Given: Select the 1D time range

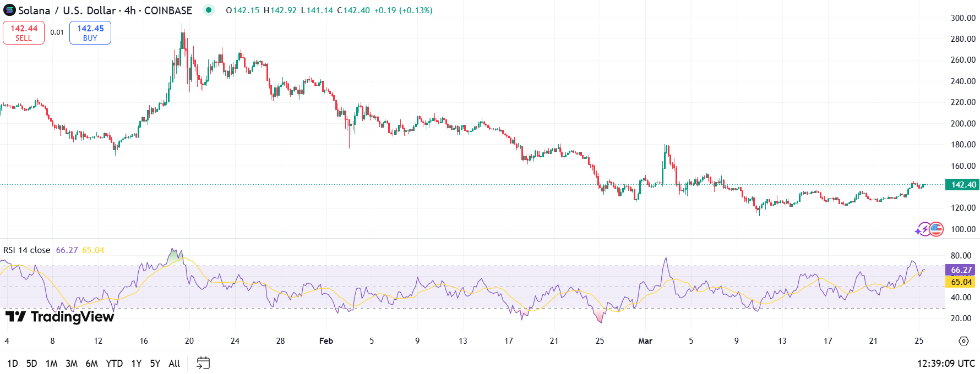Looking at the screenshot, I should (x=12, y=364).
